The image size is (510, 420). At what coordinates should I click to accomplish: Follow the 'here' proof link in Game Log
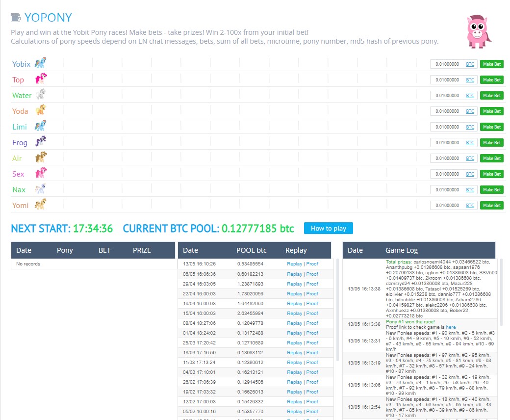pos(451,327)
